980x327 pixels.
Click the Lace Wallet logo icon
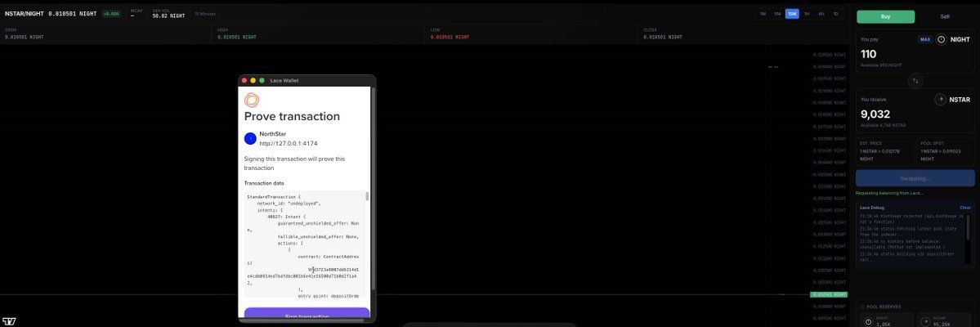(251, 100)
